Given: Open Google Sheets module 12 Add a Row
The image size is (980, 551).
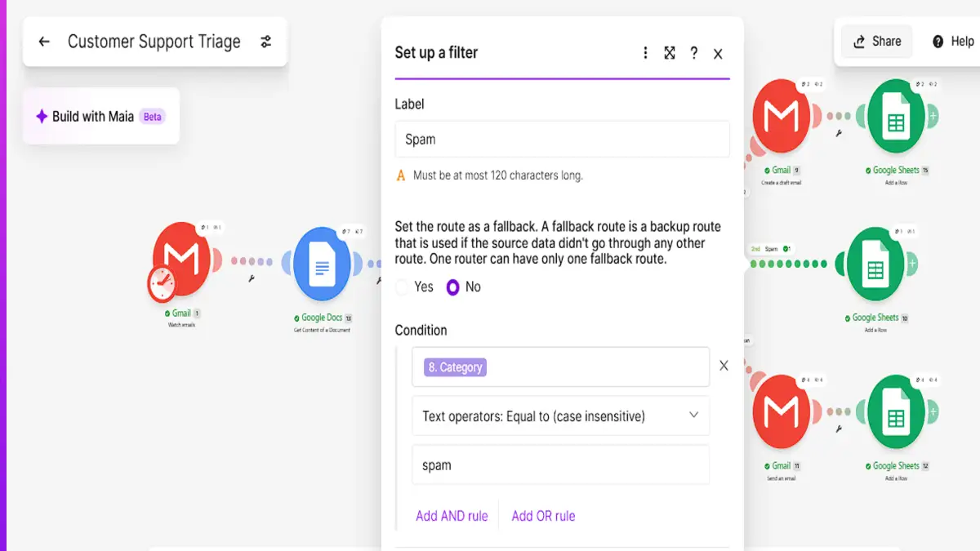Looking at the screenshot, I should coord(896,411).
